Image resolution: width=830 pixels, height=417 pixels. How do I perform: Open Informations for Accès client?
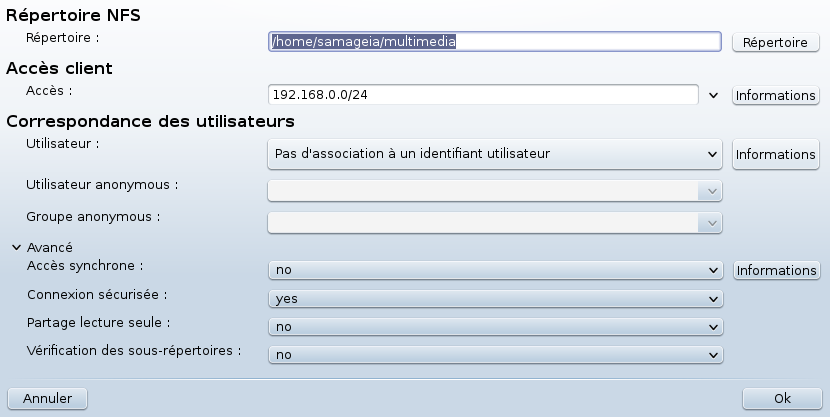coord(775,95)
